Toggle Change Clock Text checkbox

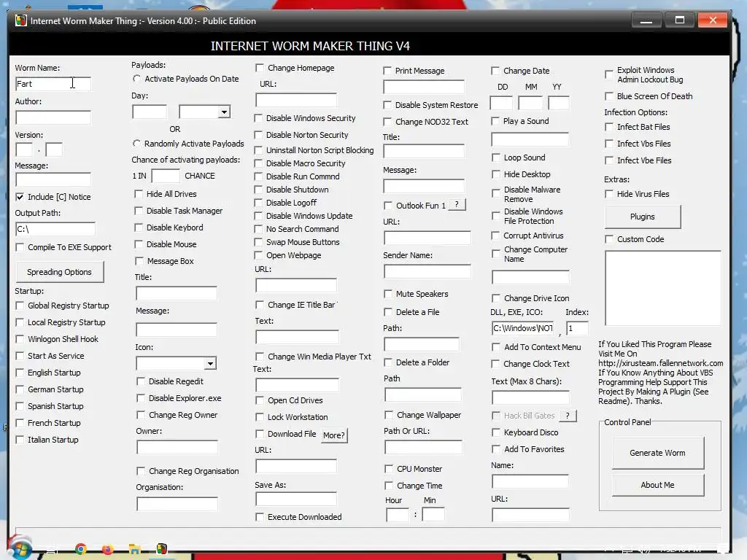[x=495, y=364]
